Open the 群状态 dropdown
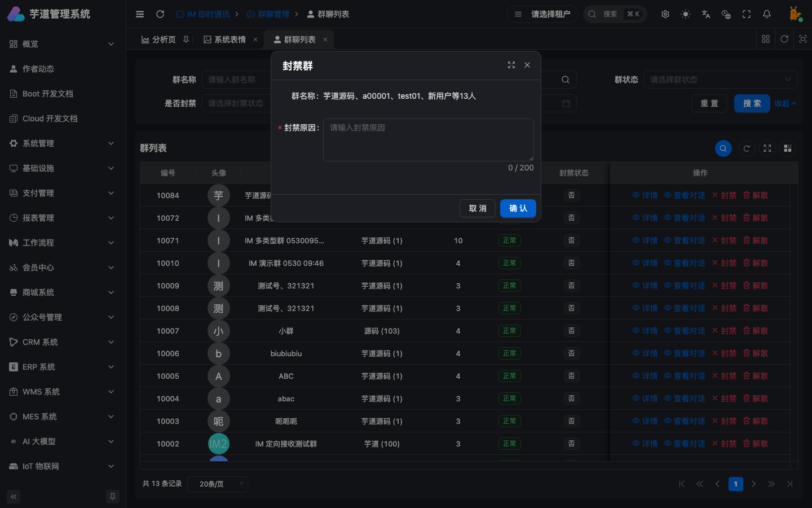The width and height of the screenshot is (812, 508). [x=720, y=80]
